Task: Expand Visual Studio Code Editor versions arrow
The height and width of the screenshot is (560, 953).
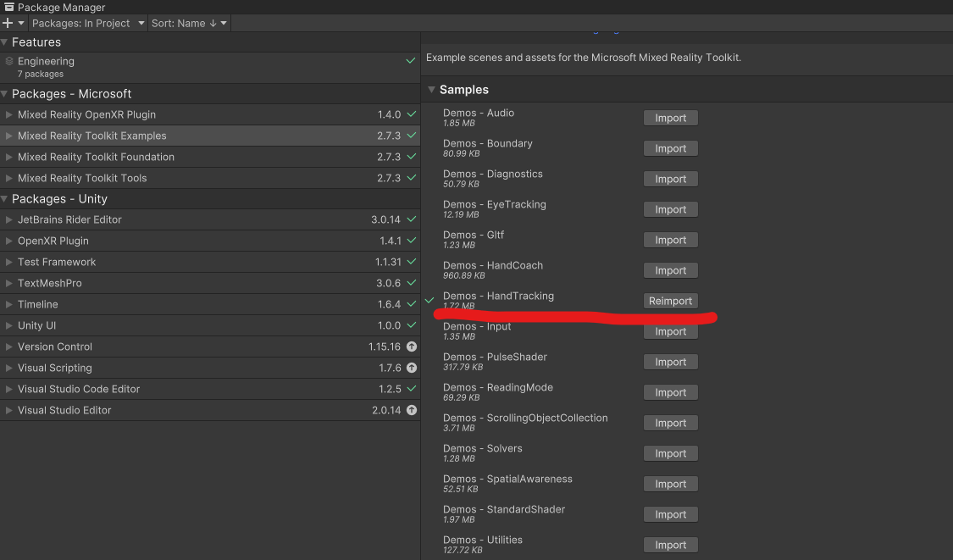Action: click(8, 389)
